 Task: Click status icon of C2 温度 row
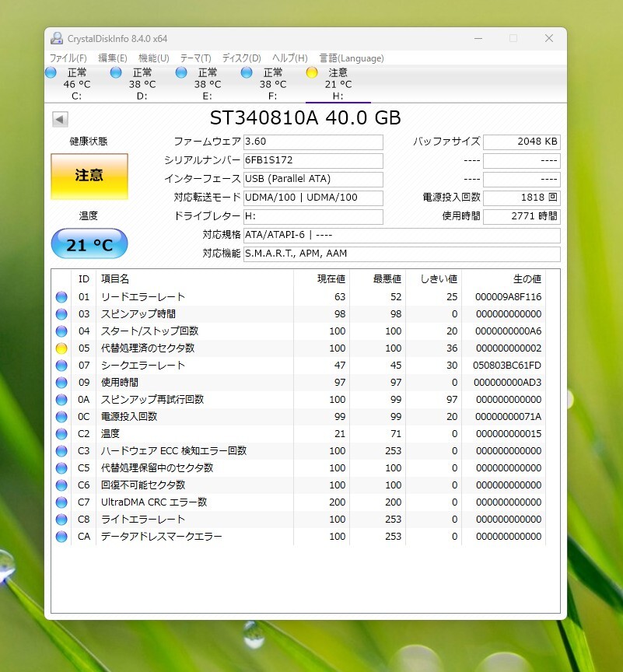[61, 434]
